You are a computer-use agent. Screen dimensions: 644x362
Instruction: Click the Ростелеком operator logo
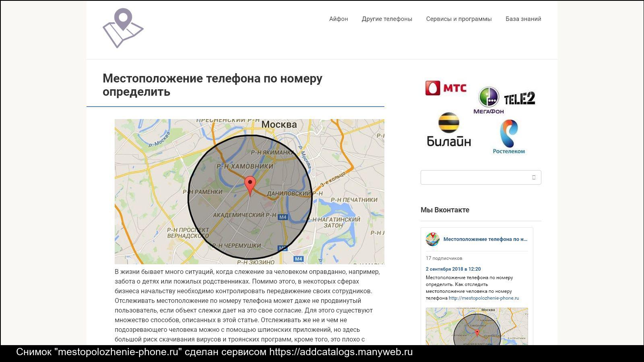click(509, 137)
